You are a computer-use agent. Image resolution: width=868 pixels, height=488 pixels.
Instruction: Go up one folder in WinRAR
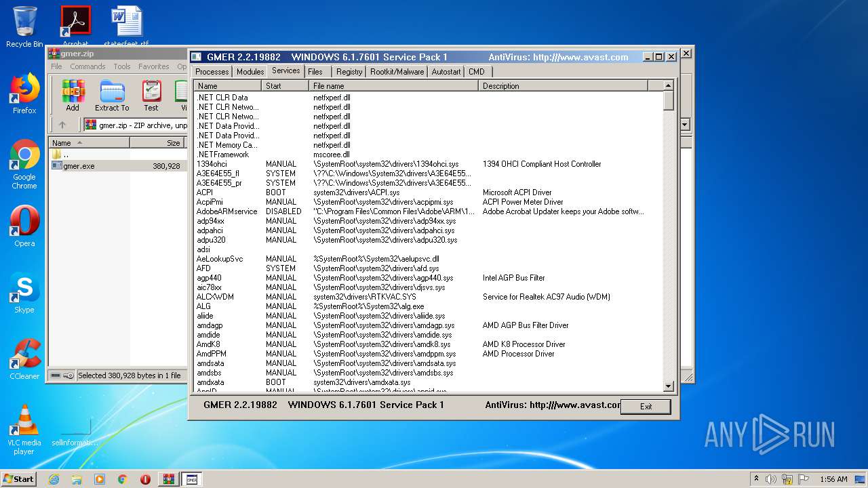pyautogui.click(x=62, y=125)
